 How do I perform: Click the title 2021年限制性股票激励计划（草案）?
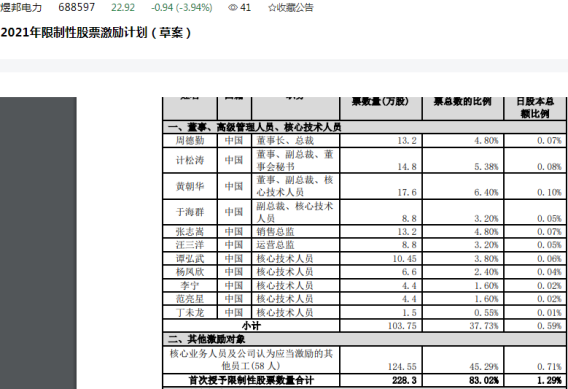coord(96,33)
